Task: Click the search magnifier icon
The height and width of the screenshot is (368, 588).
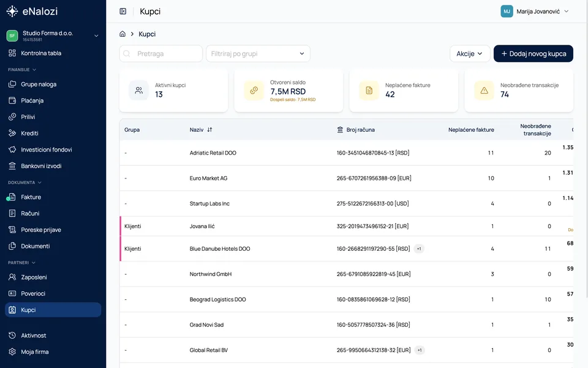Action: click(x=127, y=54)
